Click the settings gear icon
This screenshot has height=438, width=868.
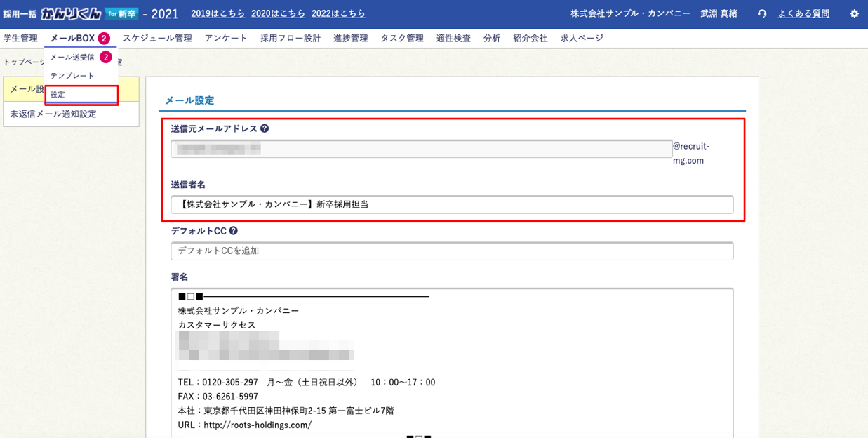pos(854,14)
